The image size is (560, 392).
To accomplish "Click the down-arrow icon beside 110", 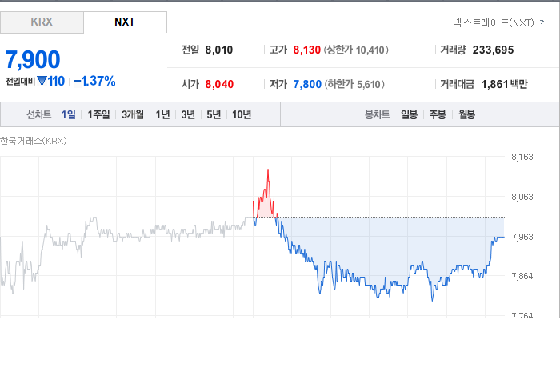I will tap(42, 81).
